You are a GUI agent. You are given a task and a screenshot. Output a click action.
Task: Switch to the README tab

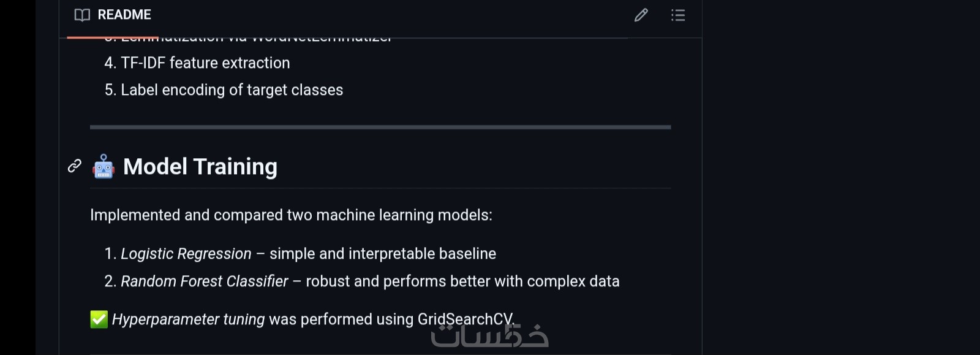pos(124,15)
